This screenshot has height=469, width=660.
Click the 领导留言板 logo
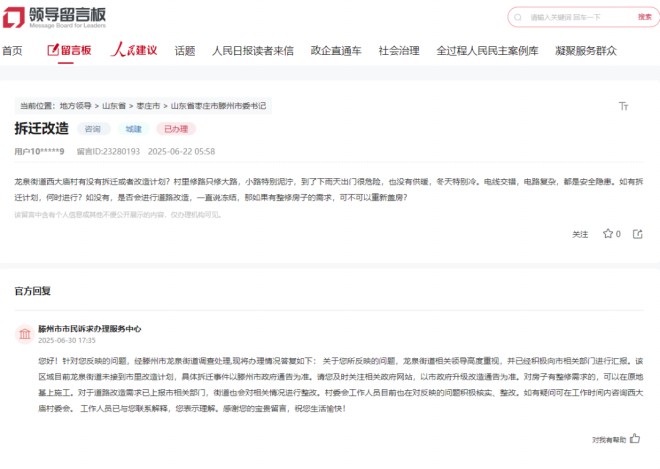(x=54, y=17)
